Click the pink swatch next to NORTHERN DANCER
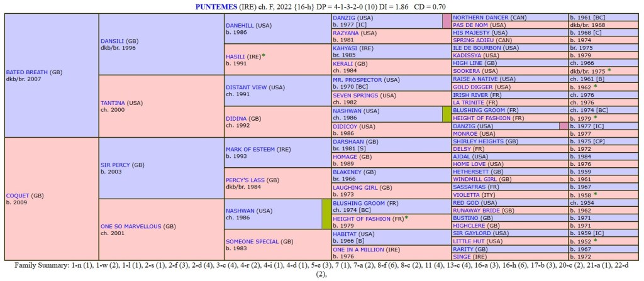Screen dimensions: 644x281 coord(447,21)
